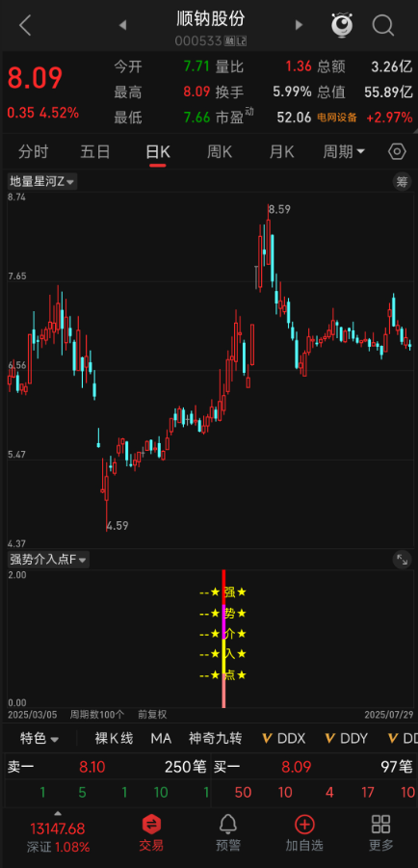Viewport: 418px width, 868px height.
Task: Open chart settings hexagon icon
Action: 397,151
